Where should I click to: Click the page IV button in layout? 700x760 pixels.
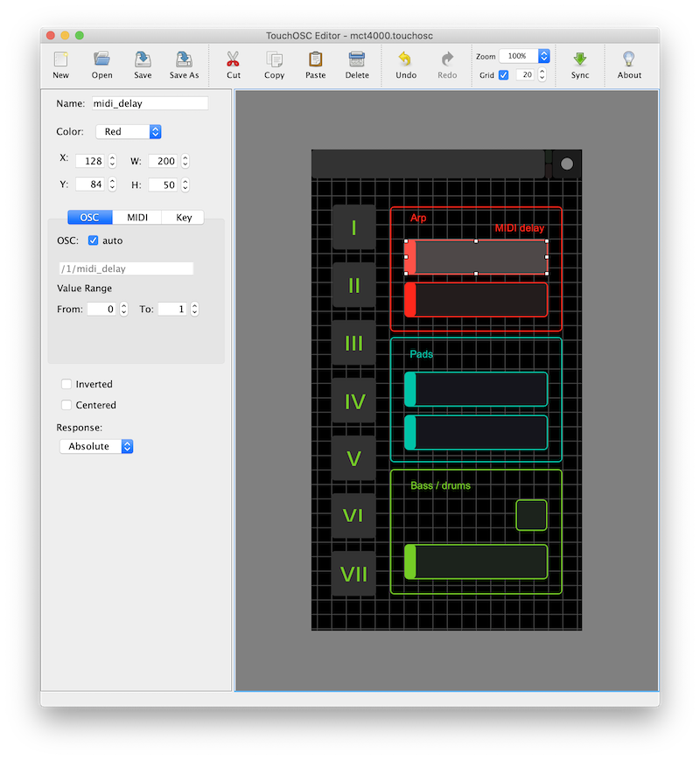[x=353, y=401]
